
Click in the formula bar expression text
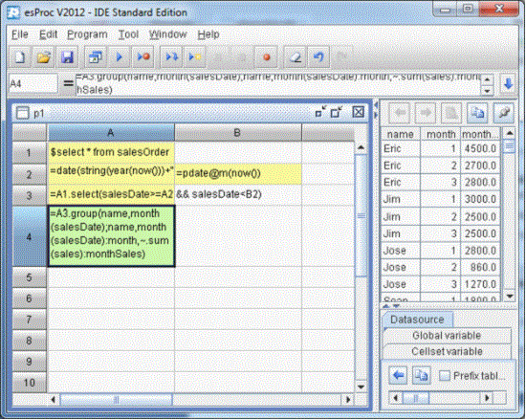tap(278, 83)
